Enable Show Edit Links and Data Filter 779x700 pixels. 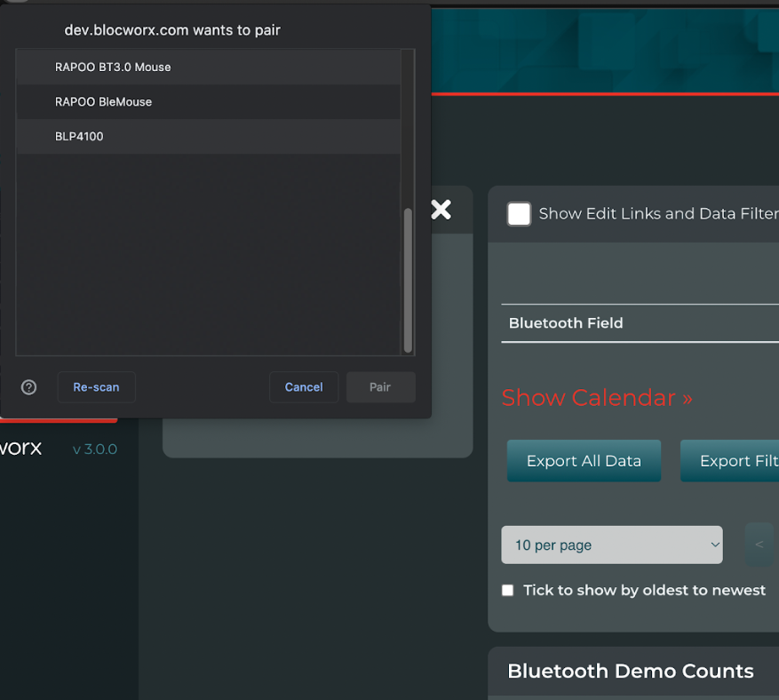(x=519, y=214)
